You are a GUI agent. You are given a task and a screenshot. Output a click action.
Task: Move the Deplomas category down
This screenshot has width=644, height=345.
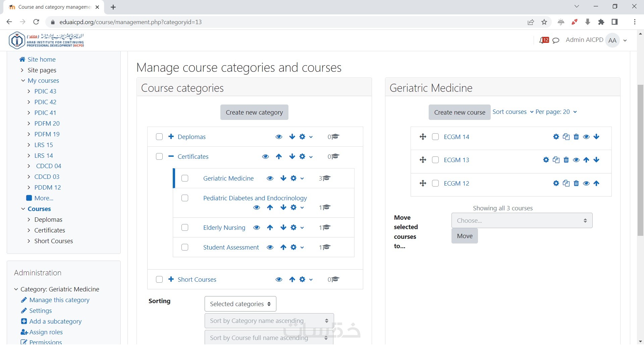[x=292, y=137]
